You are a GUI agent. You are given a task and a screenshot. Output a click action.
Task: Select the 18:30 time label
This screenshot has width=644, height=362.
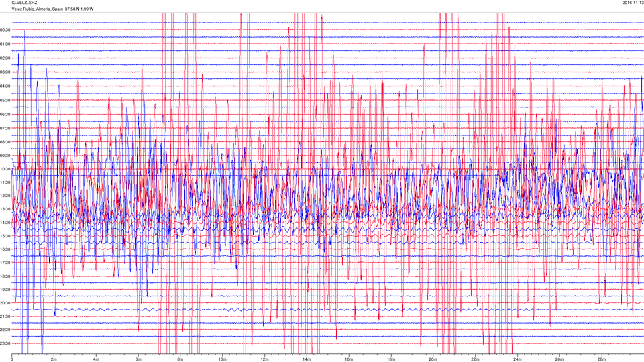[x=5, y=276]
